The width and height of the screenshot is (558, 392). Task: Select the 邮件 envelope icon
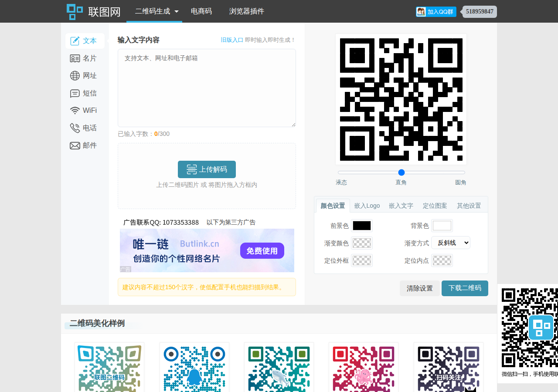coord(75,145)
